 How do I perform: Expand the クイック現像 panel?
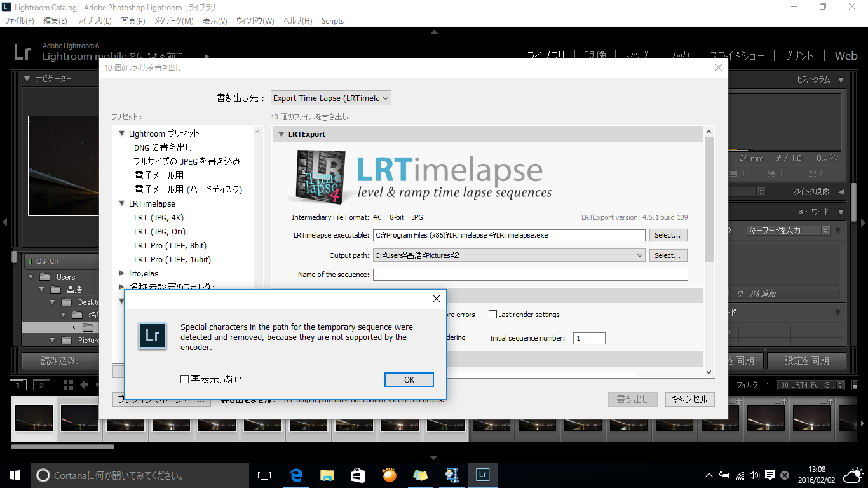[x=841, y=191]
